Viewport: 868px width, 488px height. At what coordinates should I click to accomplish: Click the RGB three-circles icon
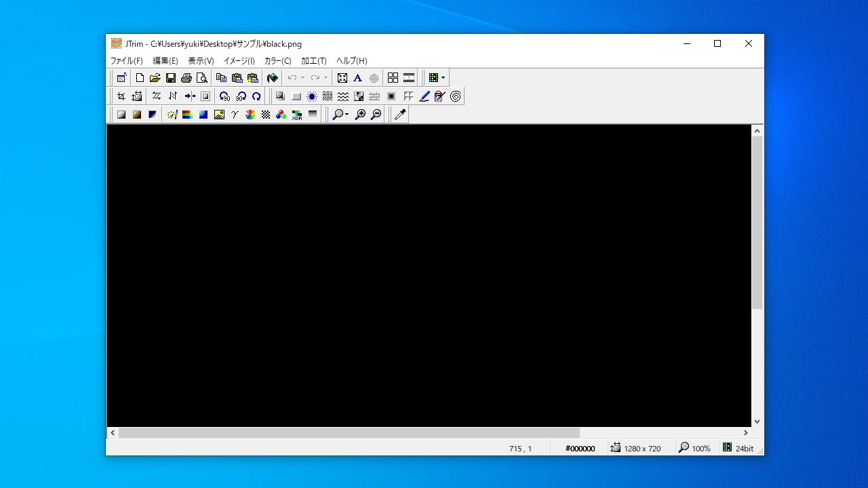click(281, 115)
